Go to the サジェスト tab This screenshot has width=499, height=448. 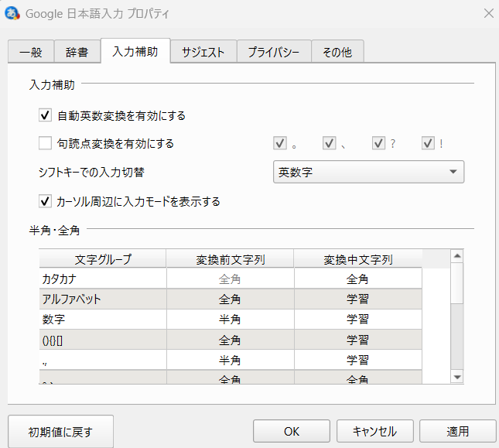tap(203, 52)
